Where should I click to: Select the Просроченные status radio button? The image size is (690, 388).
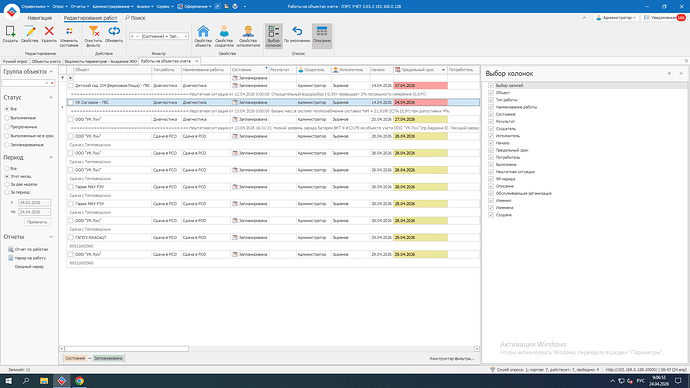click(7, 127)
